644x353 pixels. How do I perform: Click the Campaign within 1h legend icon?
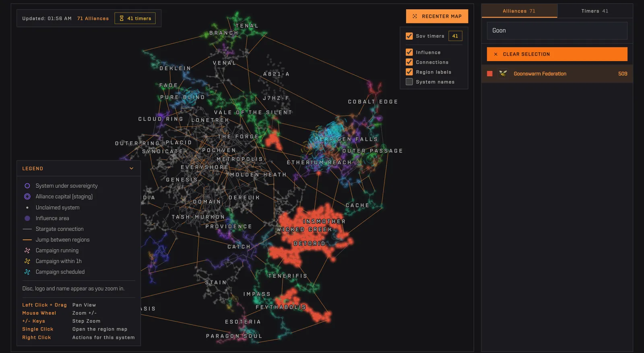(27, 261)
